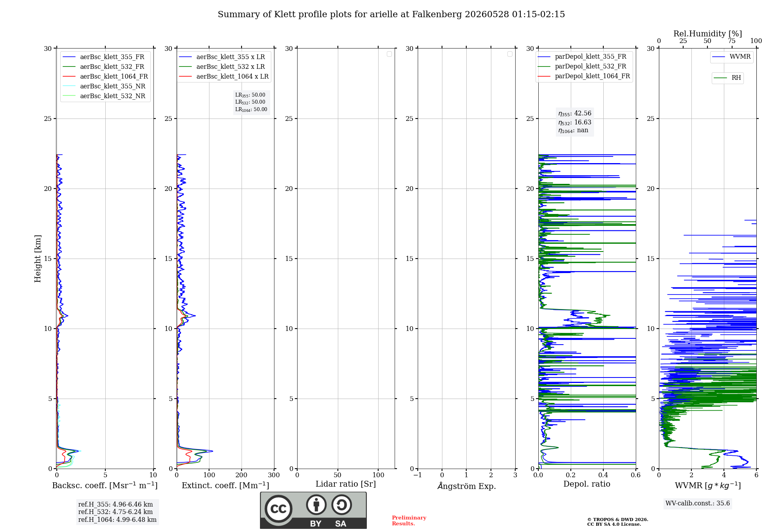783x532 pixels.
Task: Click the © TROPOS & DWD 2026 copyright text
Action: 618,519
